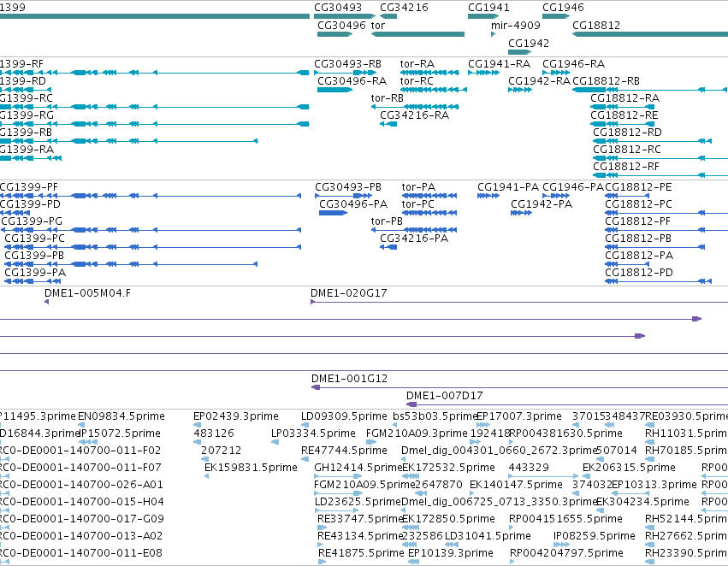Image resolution: width=728 pixels, height=566 pixels.
Task: Select transcript CG18812-RC
Action: click(627, 150)
